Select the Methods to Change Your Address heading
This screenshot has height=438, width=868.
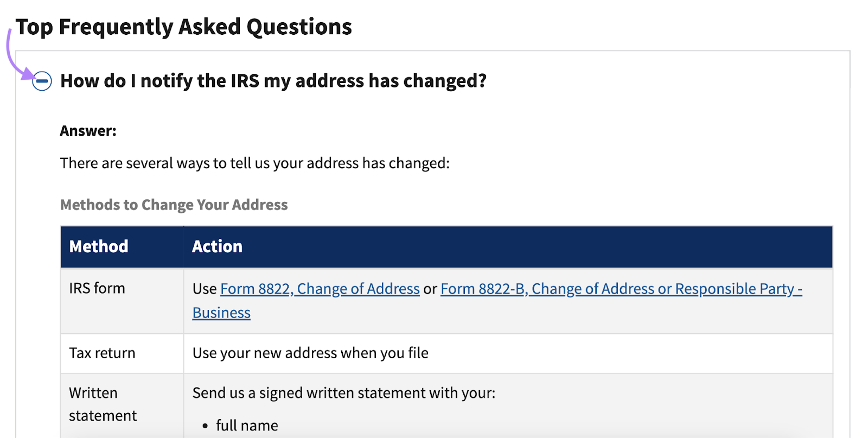click(x=174, y=205)
